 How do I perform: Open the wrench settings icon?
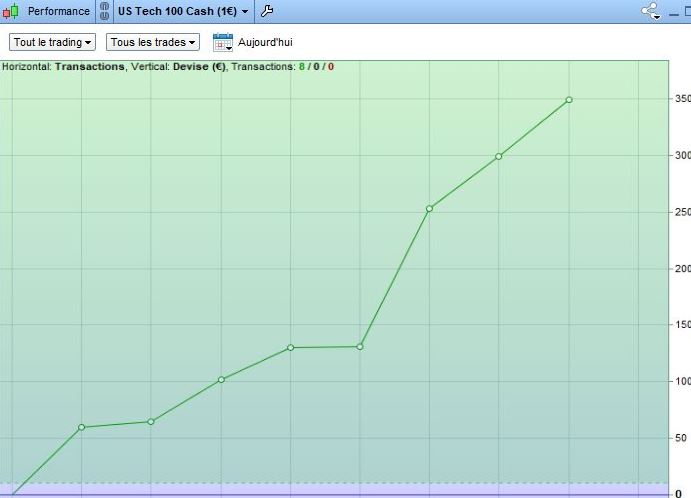(267, 11)
